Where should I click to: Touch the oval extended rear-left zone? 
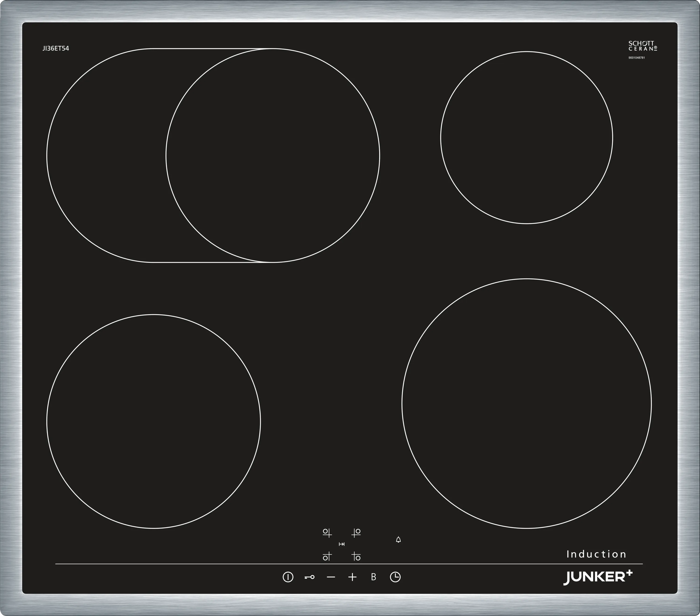[213, 155]
